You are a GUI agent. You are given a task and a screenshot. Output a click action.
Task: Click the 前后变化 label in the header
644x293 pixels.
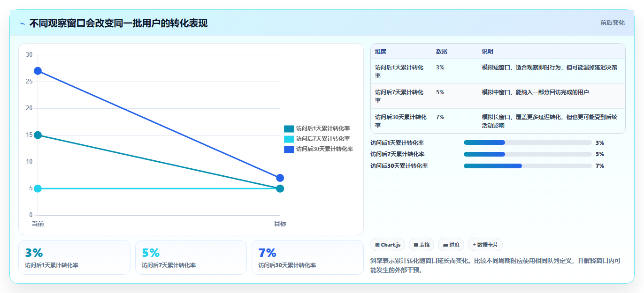(x=612, y=23)
